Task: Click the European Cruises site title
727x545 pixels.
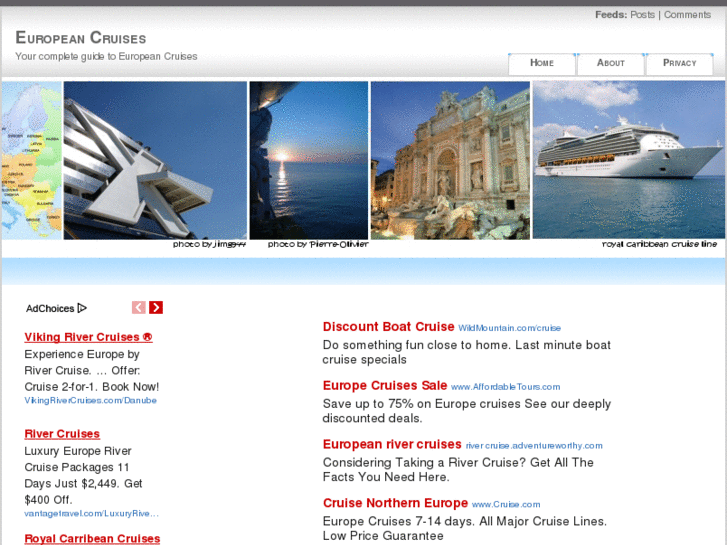Action: (81, 38)
